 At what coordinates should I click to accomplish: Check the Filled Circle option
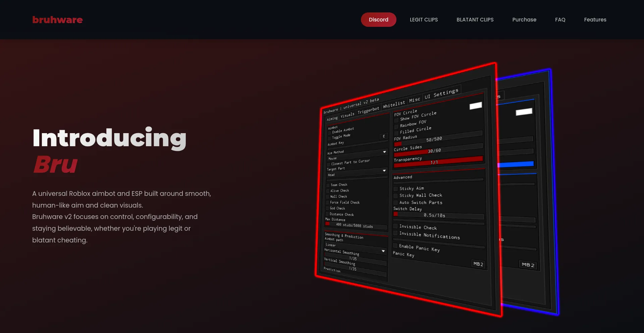(396, 133)
